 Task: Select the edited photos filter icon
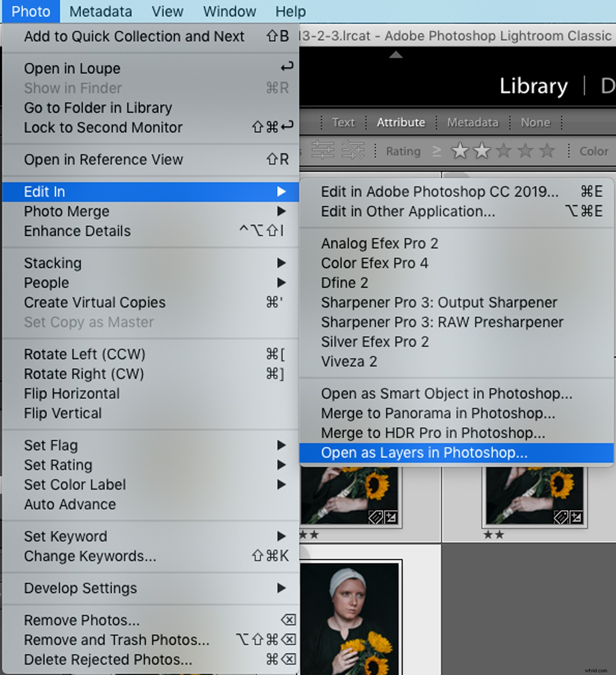tap(323, 150)
